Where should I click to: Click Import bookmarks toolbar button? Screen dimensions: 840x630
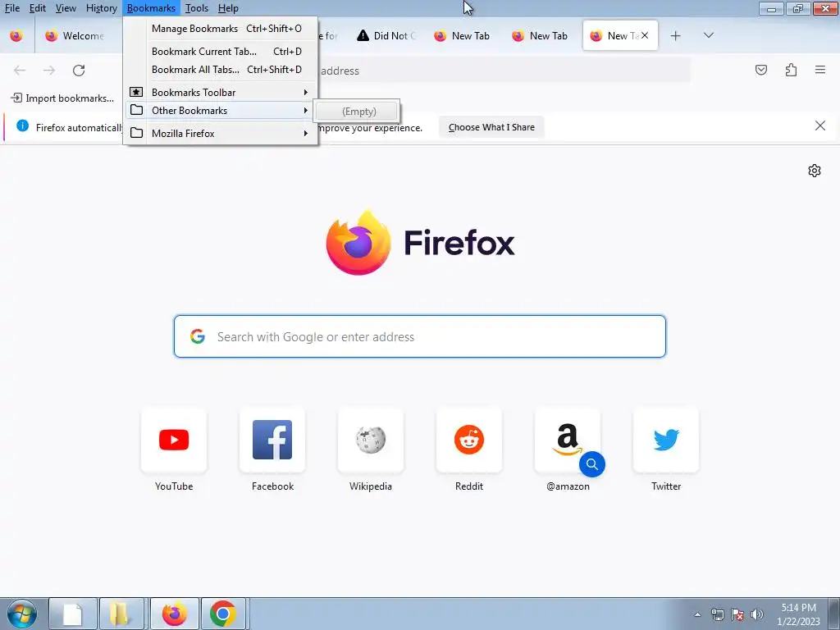click(62, 98)
